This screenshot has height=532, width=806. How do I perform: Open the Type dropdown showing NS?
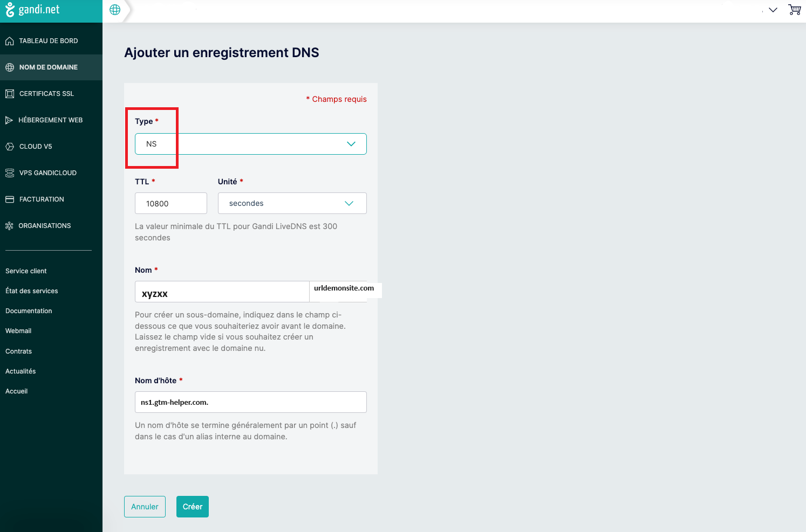(250, 144)
